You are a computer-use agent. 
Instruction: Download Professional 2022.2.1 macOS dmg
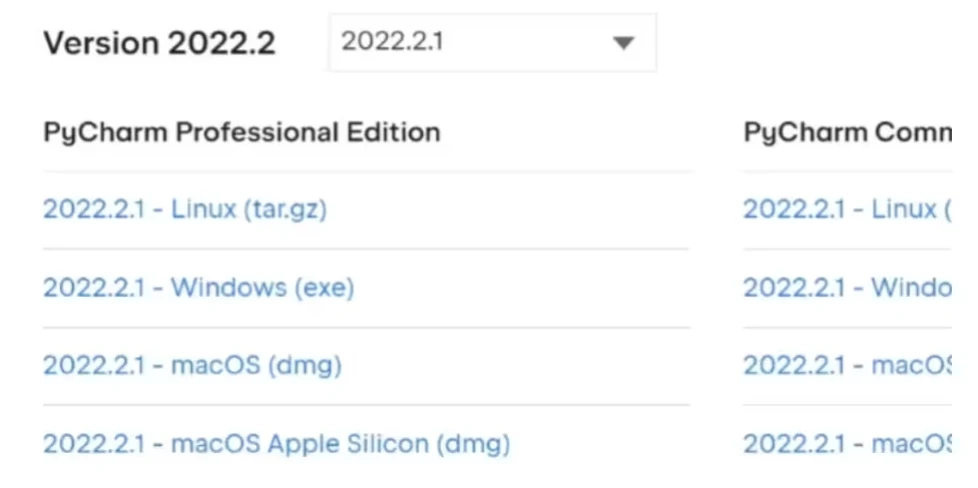pyautogui.click(x=192, y=366)
